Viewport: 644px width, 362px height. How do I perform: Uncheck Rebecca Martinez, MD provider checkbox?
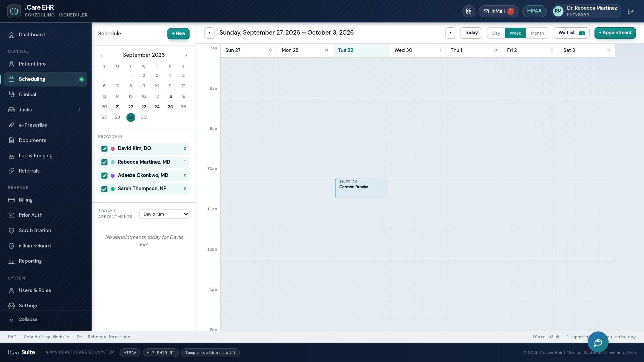(104, 162)
